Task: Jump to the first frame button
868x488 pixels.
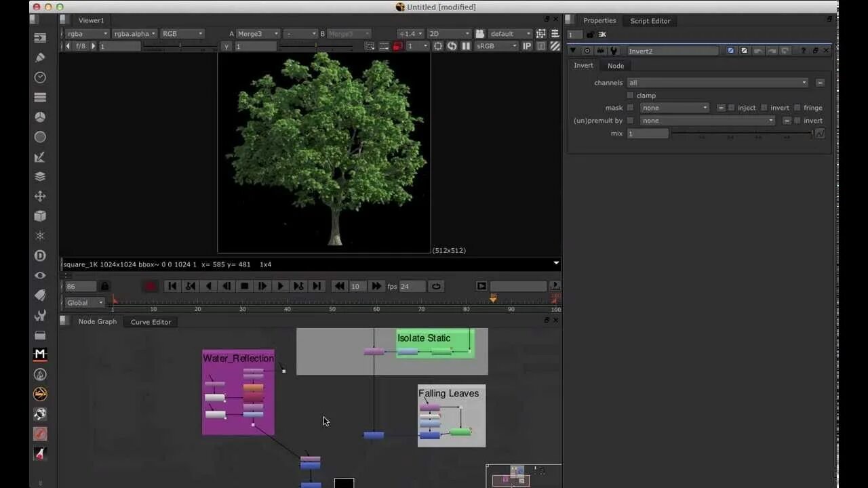Action: (x=172, y=286)
